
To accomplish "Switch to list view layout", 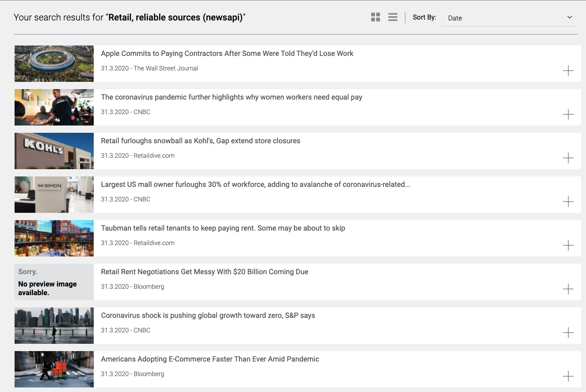I will [393, 17].
